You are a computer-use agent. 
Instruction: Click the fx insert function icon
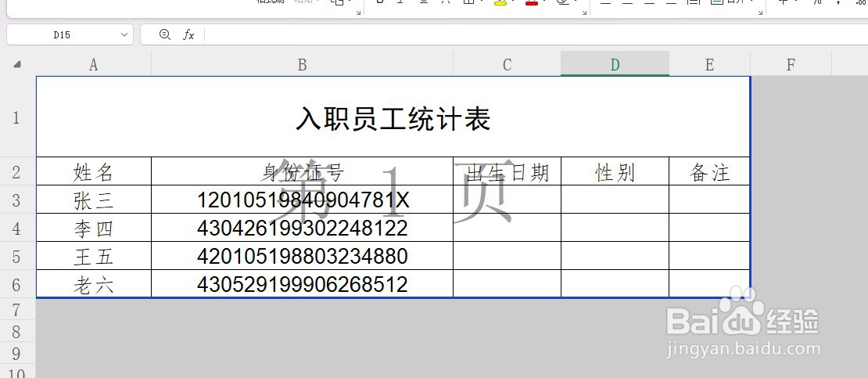(188, 35)
